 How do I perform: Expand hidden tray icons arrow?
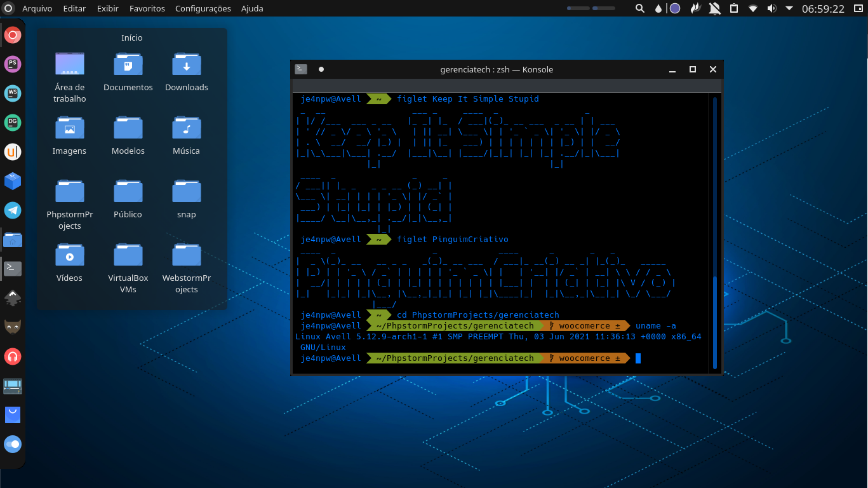coord(789,8)
